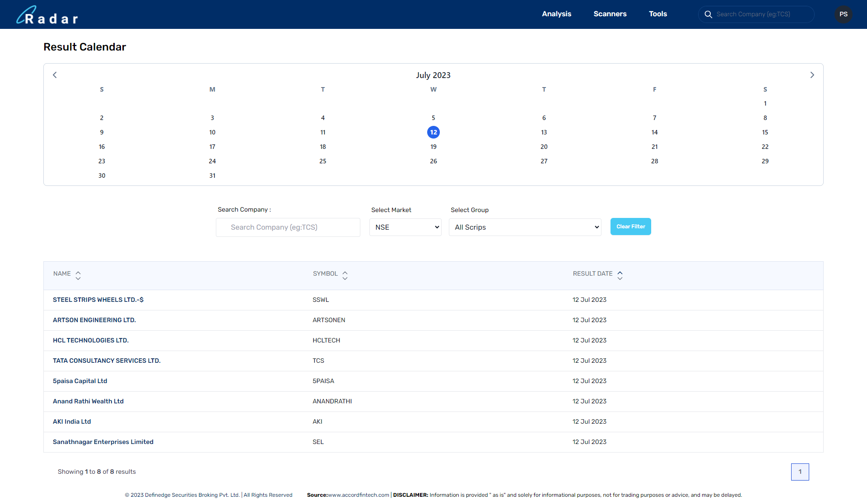Open the Tools menu

657,14
